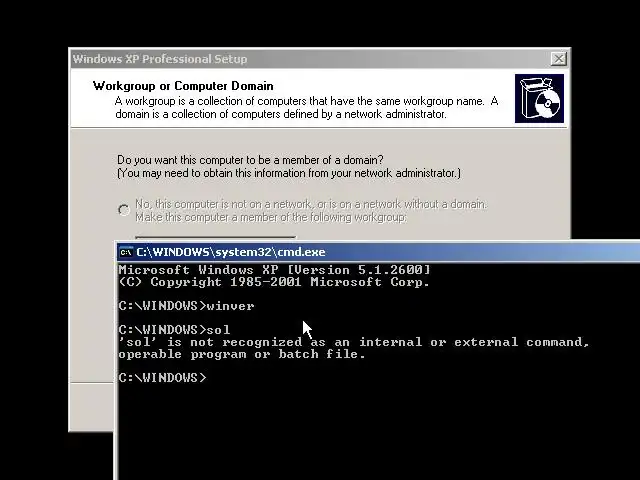This screenshot has height=480, width=640.
Task: Click the 'C:\WINDOWS>sol' command line
Action: [x=174, y=329]
